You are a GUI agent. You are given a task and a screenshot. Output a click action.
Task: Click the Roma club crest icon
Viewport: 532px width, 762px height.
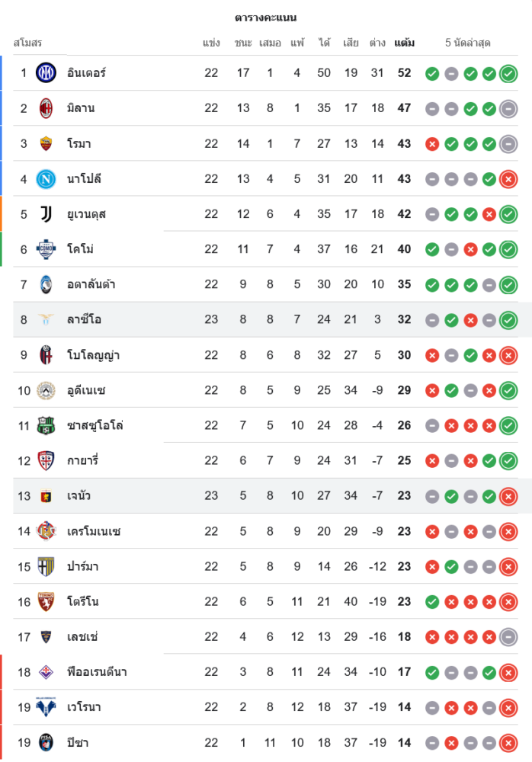[46, 143]
